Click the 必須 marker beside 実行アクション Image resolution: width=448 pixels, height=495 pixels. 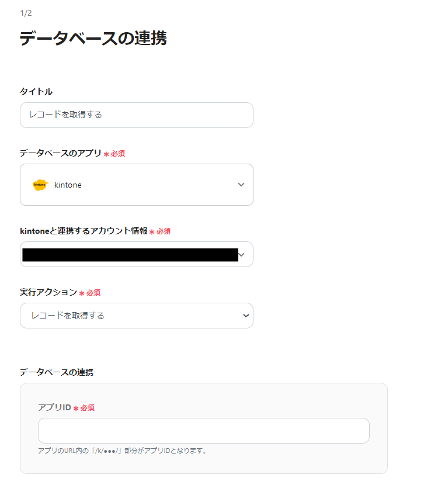point(93,293)
